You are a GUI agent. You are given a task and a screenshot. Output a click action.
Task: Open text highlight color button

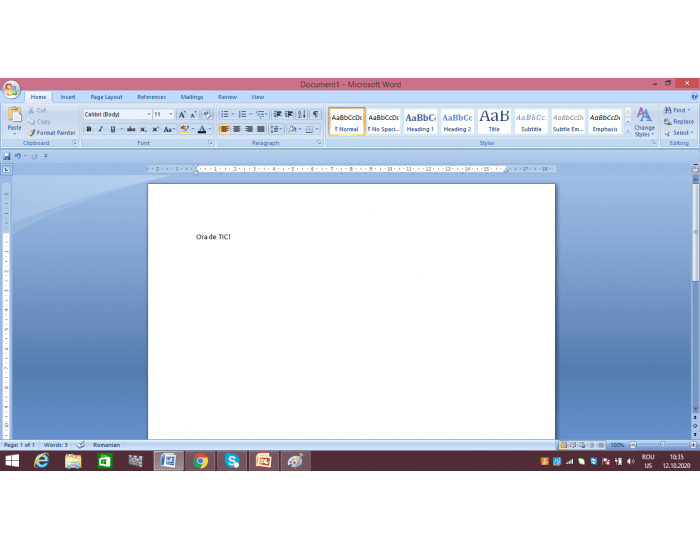[x=184, y=129]
